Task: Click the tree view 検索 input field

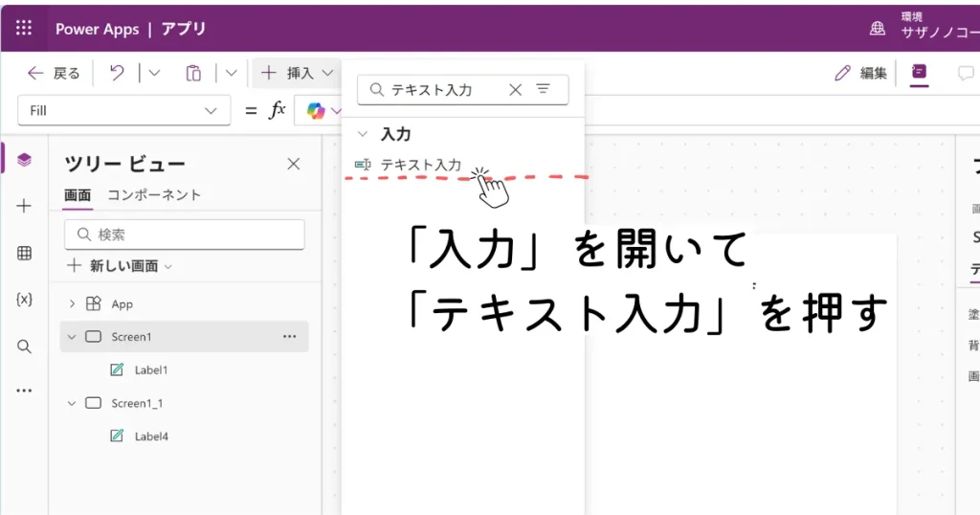Action: [x=185, y=235]
